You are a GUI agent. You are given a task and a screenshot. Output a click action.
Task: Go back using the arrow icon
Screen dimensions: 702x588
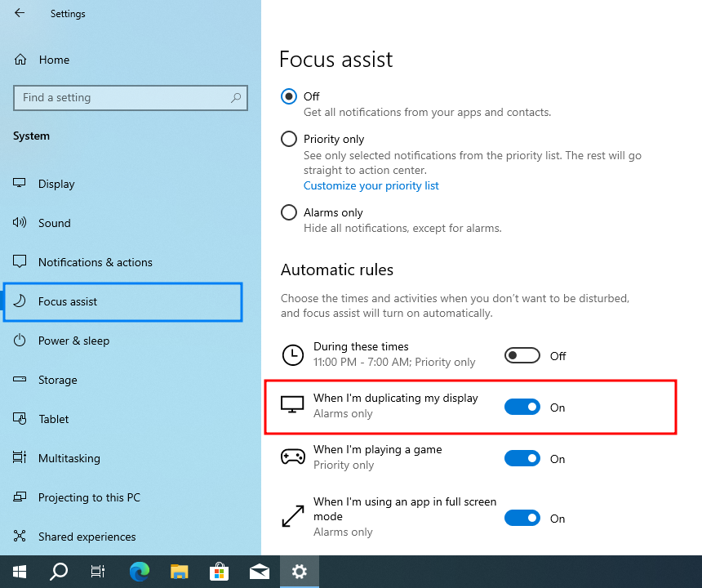point(20,13)
